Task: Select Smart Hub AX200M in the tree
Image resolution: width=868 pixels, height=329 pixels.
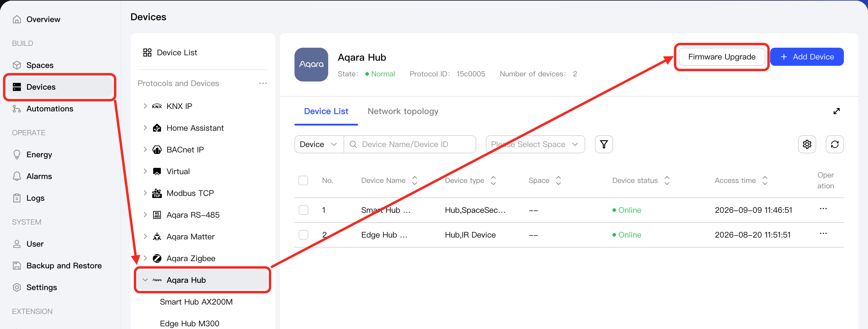Action: point(196,302)
